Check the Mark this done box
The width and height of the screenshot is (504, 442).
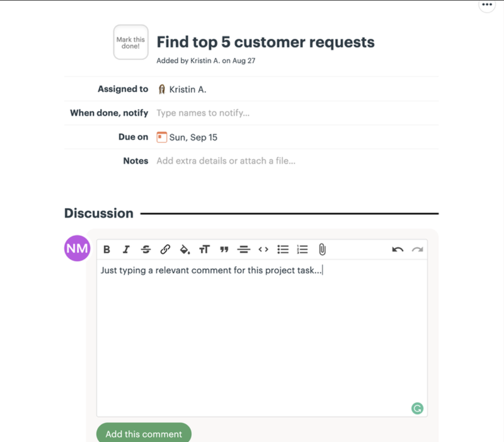pyautogui.click(x=131, y=42)
